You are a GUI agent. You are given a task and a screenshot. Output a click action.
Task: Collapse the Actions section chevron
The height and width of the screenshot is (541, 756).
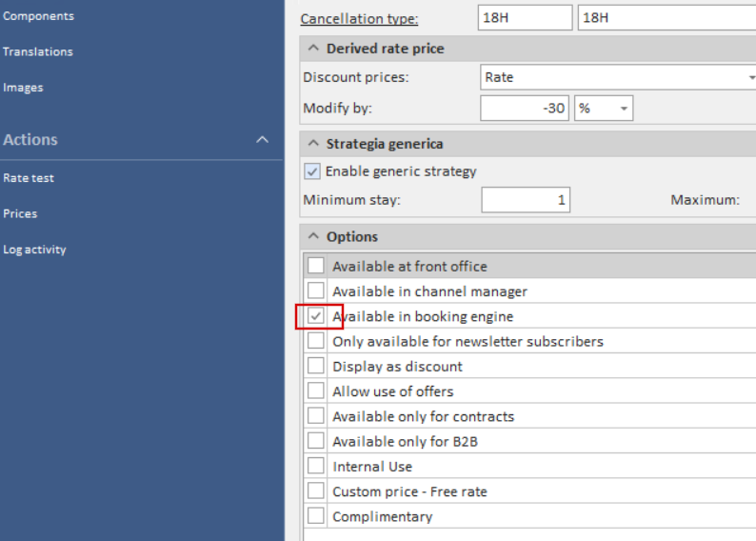click(262, 140)
